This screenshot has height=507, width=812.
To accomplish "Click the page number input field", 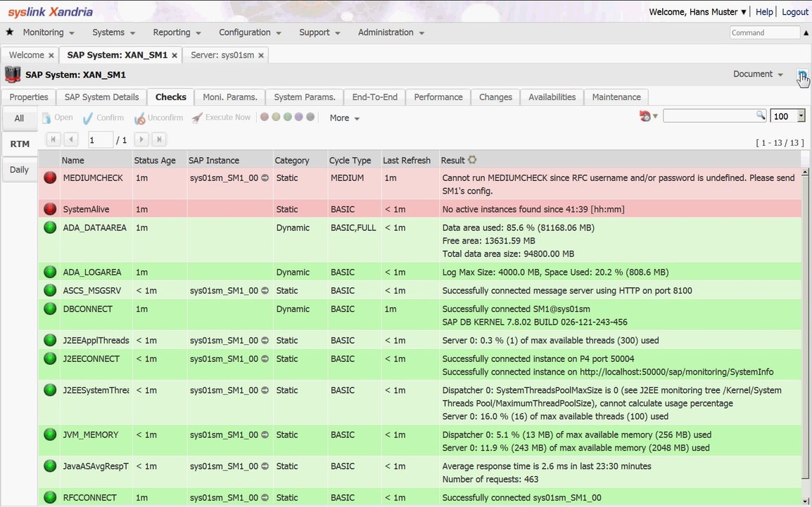I will pos(100,139).
